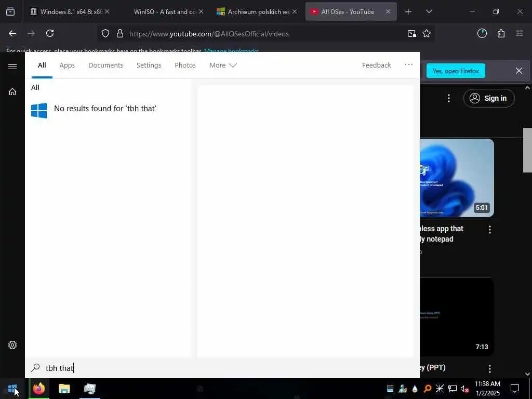Viewport: 532px width, 399px height.
Task: Select the Photos search tab
Action: [185, 65]
